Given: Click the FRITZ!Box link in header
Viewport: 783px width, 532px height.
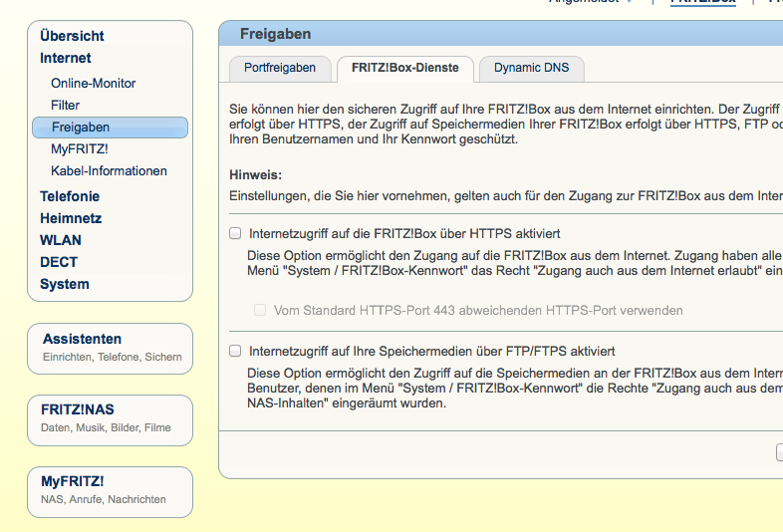Looking at the screenshot, I should tap(703, 2).
